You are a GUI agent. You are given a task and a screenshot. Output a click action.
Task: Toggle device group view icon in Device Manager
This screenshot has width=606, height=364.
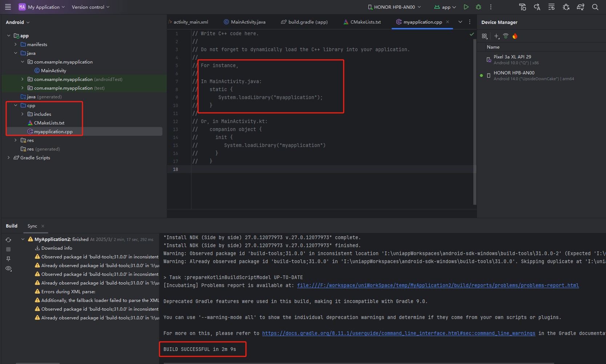484,36
